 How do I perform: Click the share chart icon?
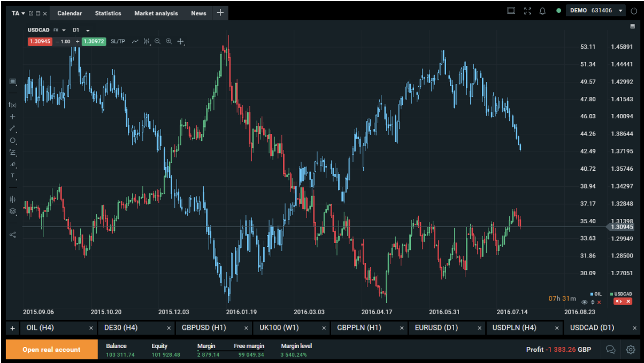point(13,235)
